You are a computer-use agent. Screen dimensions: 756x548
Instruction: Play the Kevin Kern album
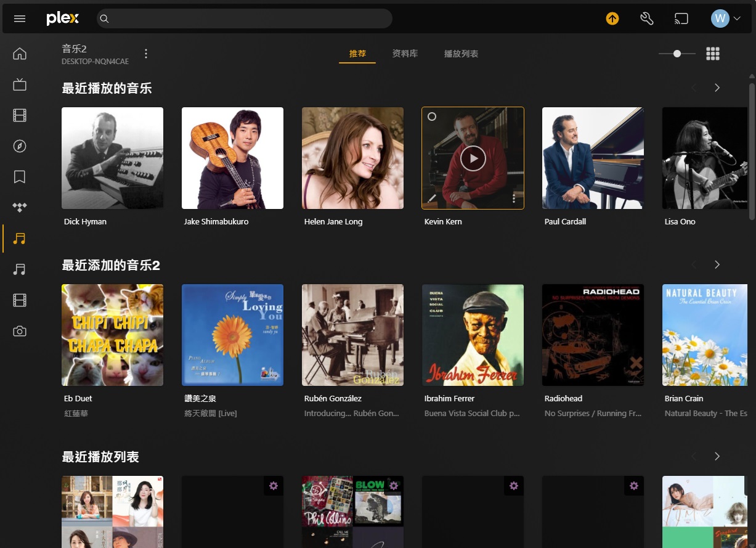pyautogui.click(x=473, y=158)
